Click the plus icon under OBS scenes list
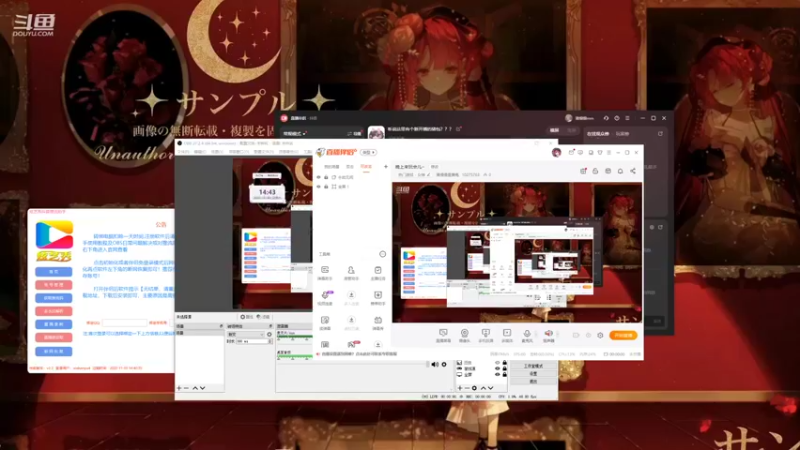The height and width of the screenshot is (450, 800). point(179,388)
